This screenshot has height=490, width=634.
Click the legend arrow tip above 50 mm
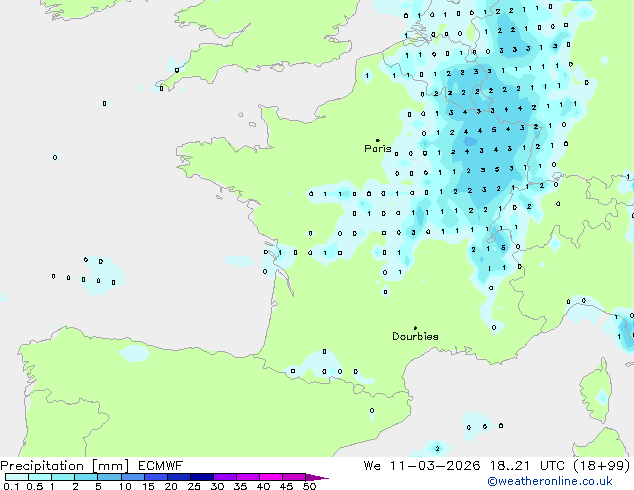point(317,477)
